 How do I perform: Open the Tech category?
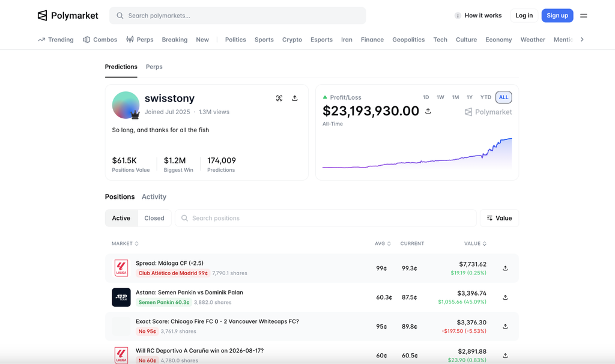point(440,40)
